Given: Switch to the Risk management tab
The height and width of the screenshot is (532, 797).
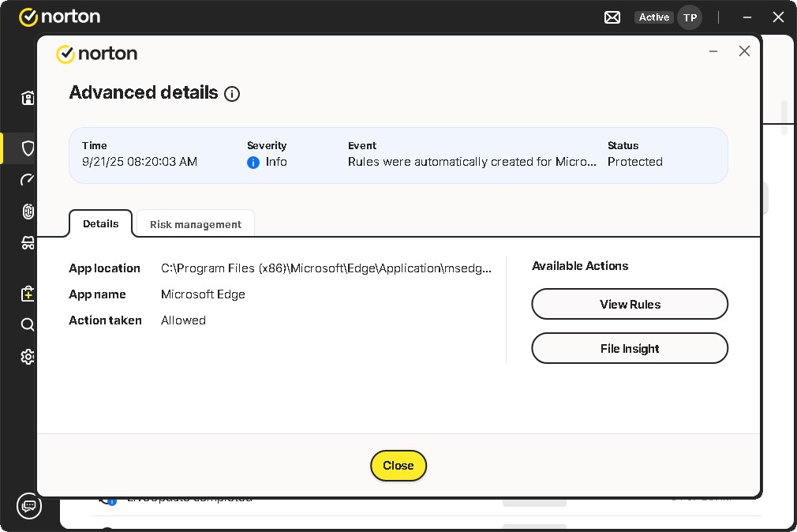Looking at the screenshot, I should tap(196, 224).
